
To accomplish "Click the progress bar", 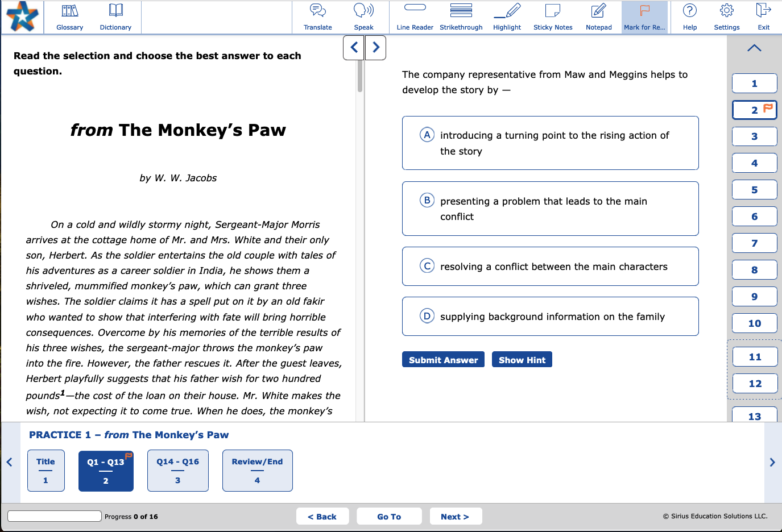I will click(55, 516).
